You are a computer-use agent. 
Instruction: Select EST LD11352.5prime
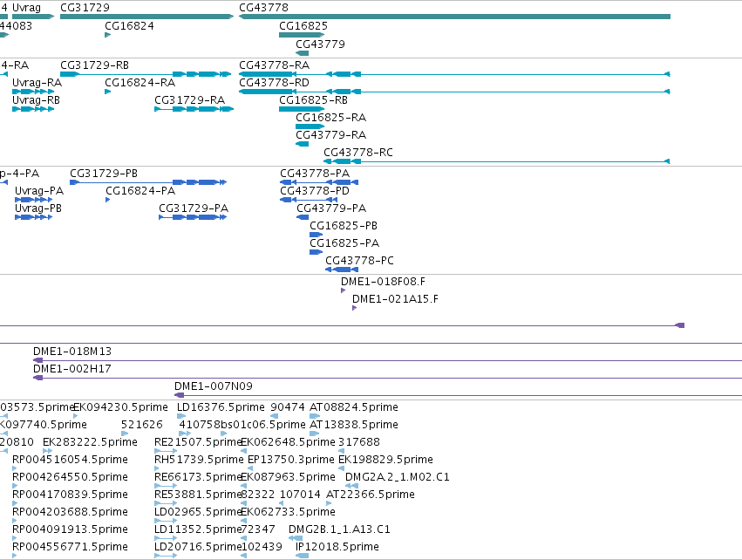click(x=166, y=539)
